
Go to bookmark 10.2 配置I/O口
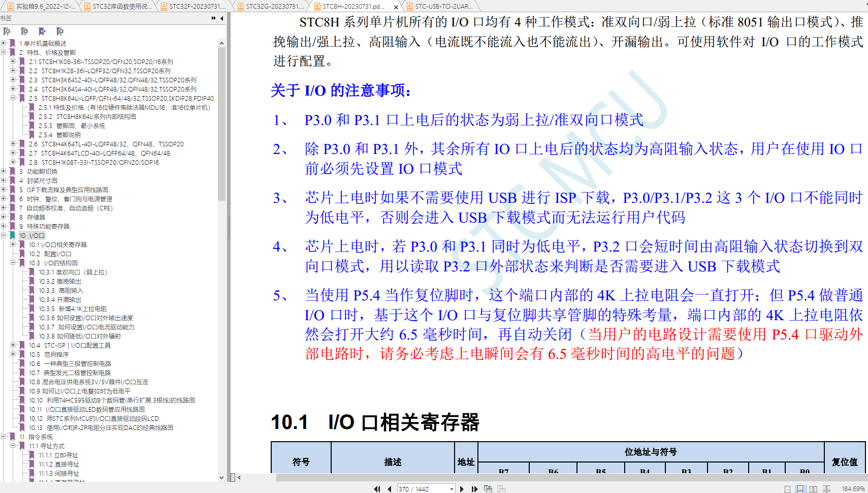point(50,254)
